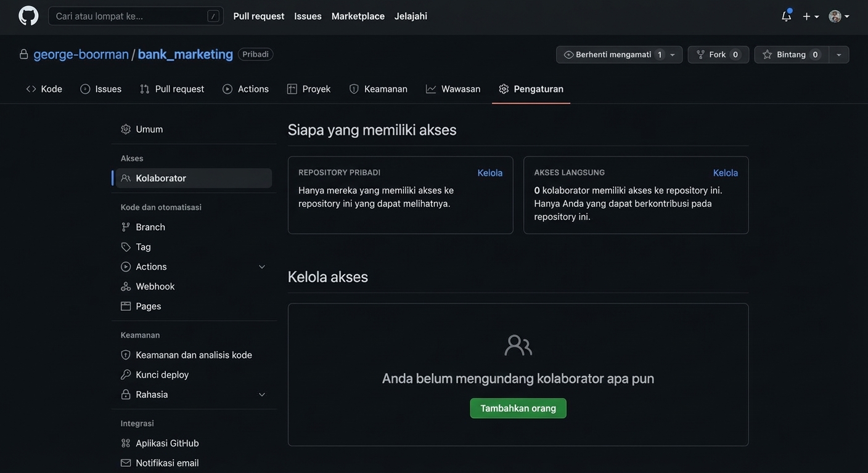Click the eye icon on Berhenti mengamati

[x=568, y=55]
